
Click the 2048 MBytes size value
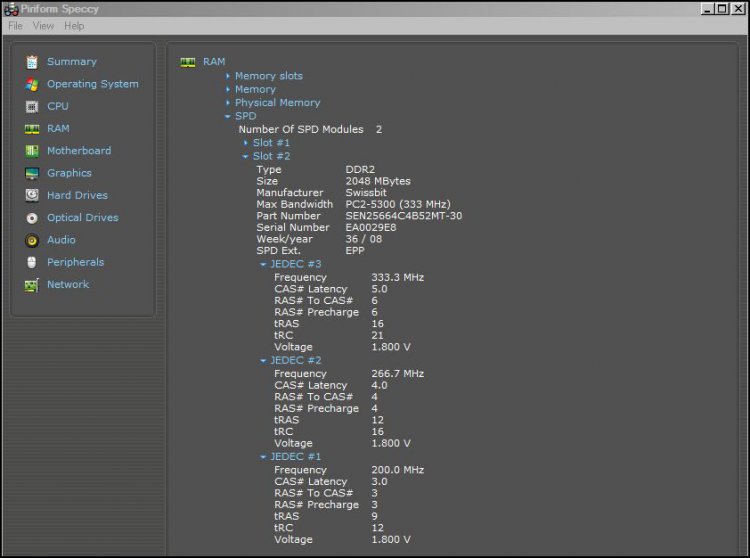(x=378, y=181)
